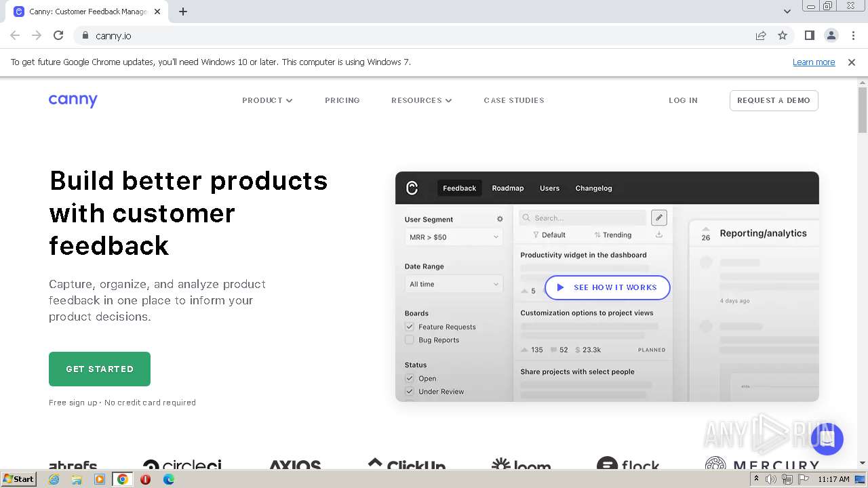Close the Canny browser tab
Image resolution: width=868 pixels, height=488 pixels.
click(157, 12)
